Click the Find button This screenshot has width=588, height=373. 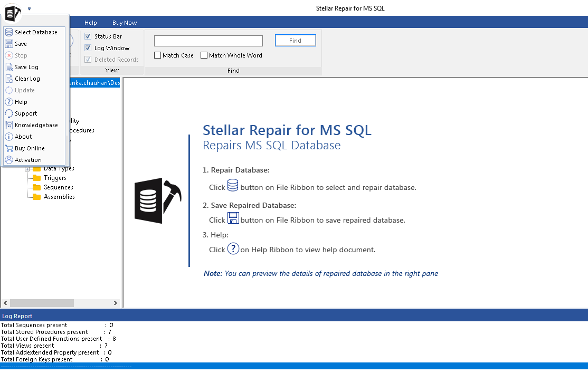pyautogui.click(x=296, y=41)
